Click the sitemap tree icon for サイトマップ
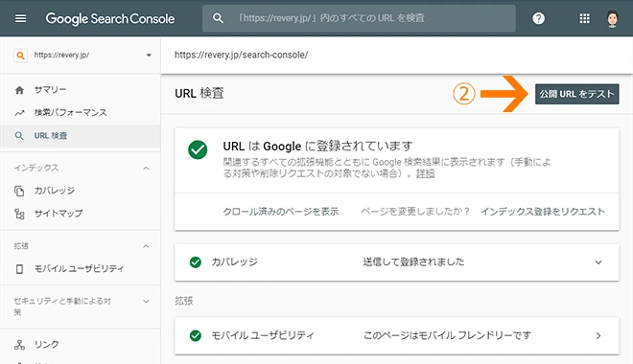This screenshot has height=364, width=633. pyautogui.click(x=19, y=214)
